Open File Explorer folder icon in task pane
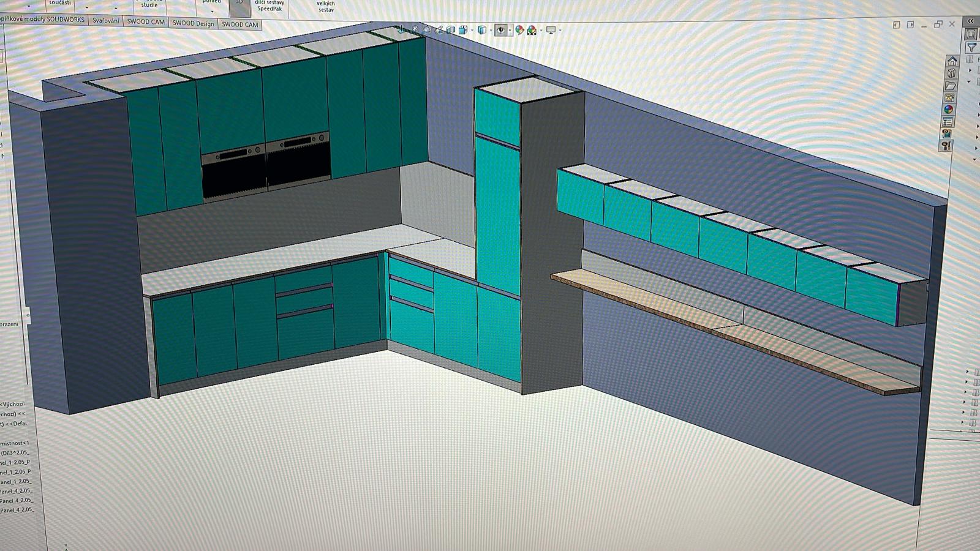The height and width of the screenshot is (551, 980). (950, 86)
